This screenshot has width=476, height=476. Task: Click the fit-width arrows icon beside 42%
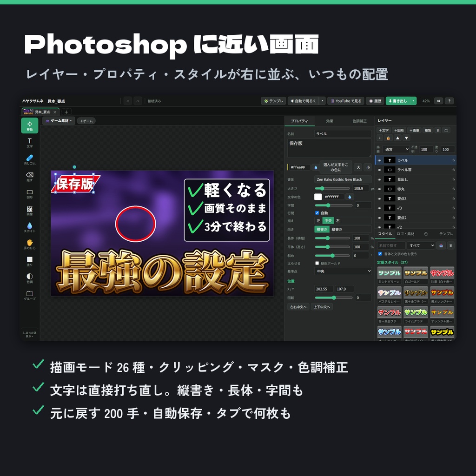click(439, 101)
